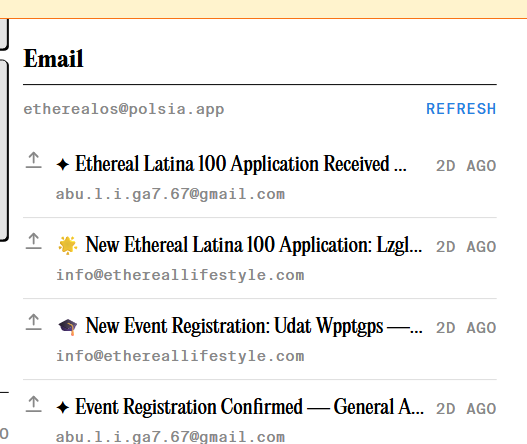Click upload arrow beside New Event Registration email
Image resolution: width=527 pixels, height=444 pixels.
click(34, 322)
